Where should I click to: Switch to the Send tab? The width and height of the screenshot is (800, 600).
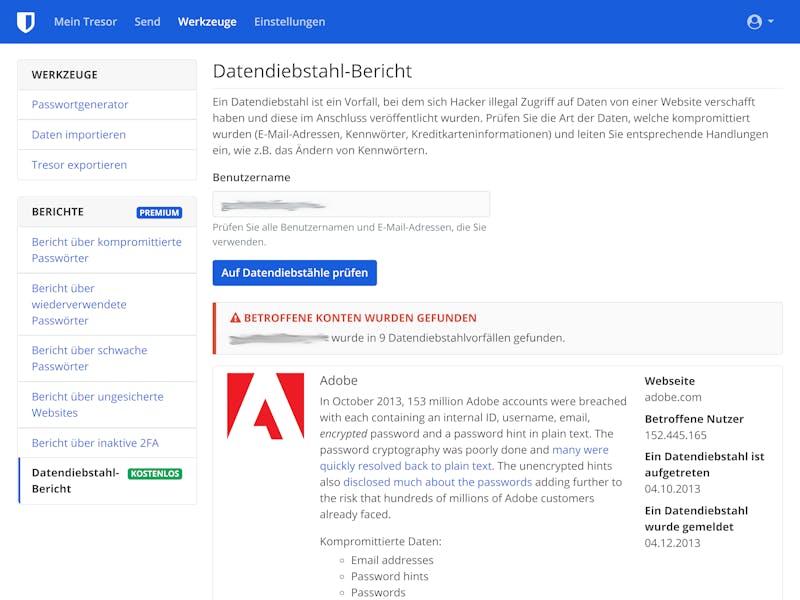click(x=147, y=22)
